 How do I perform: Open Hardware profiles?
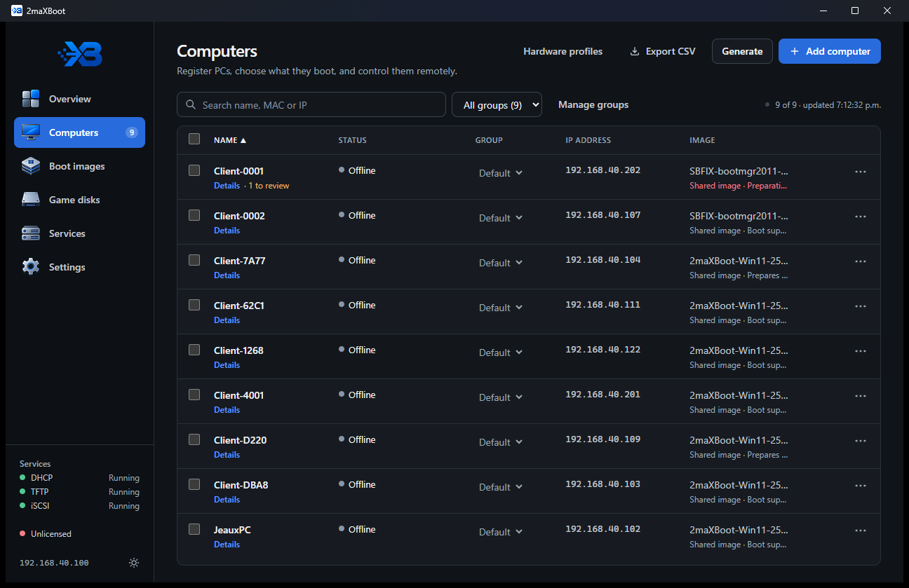[x=563, y=51]
